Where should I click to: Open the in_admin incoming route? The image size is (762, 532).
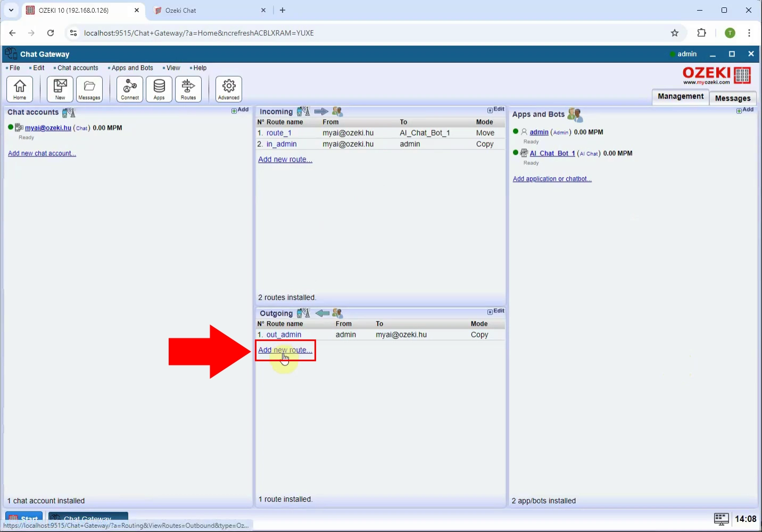click(x=281, y=144)
